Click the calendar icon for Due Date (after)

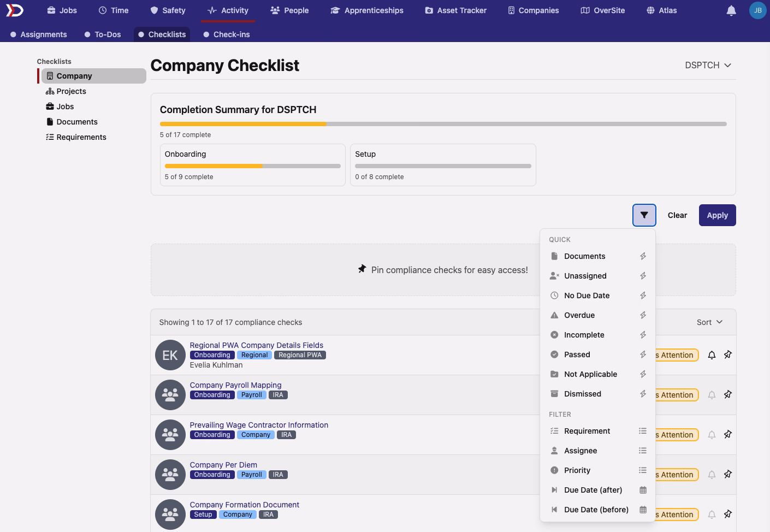[x=643, y=490]
